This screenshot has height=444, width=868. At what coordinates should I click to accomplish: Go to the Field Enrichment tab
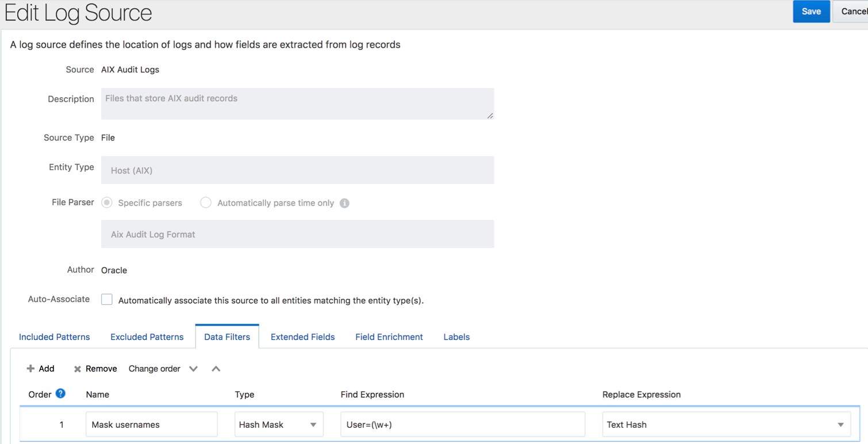pos(389,337)
